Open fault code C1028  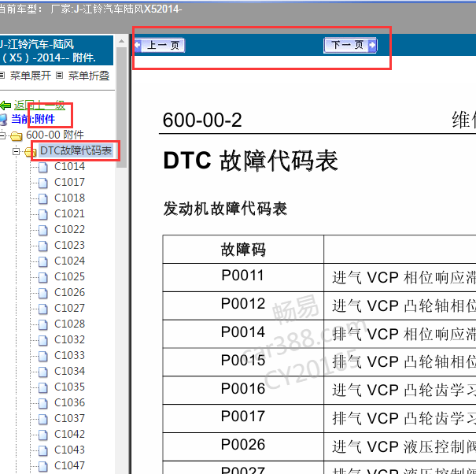(69, 324)
